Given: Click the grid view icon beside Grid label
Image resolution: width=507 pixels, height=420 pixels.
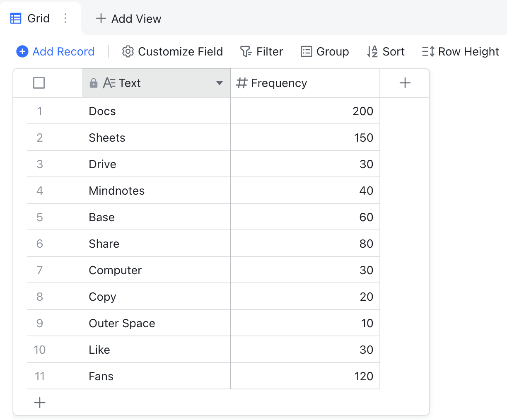Looking at the screenshot, I should (x=16, y=18).
